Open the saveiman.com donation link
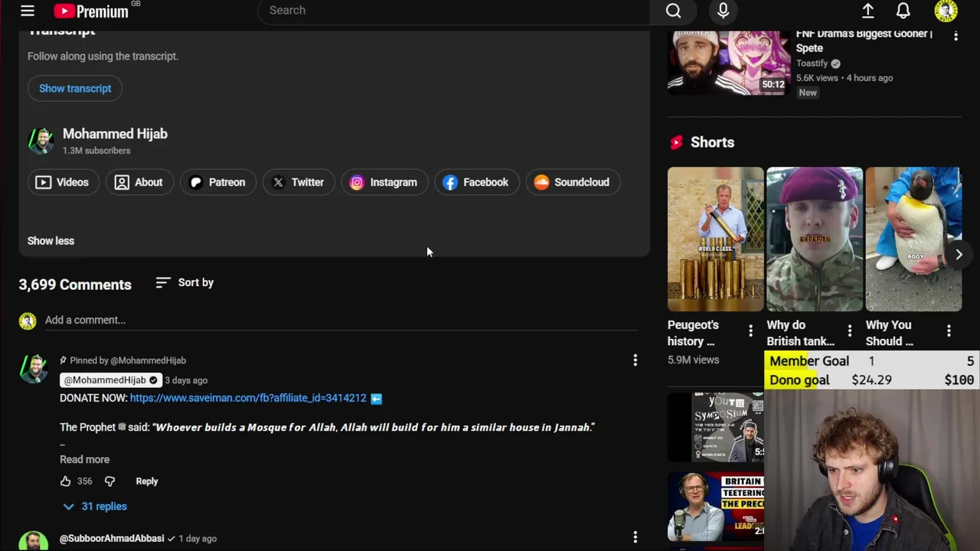This screenshot has width=980, height=551. point(248,398)
